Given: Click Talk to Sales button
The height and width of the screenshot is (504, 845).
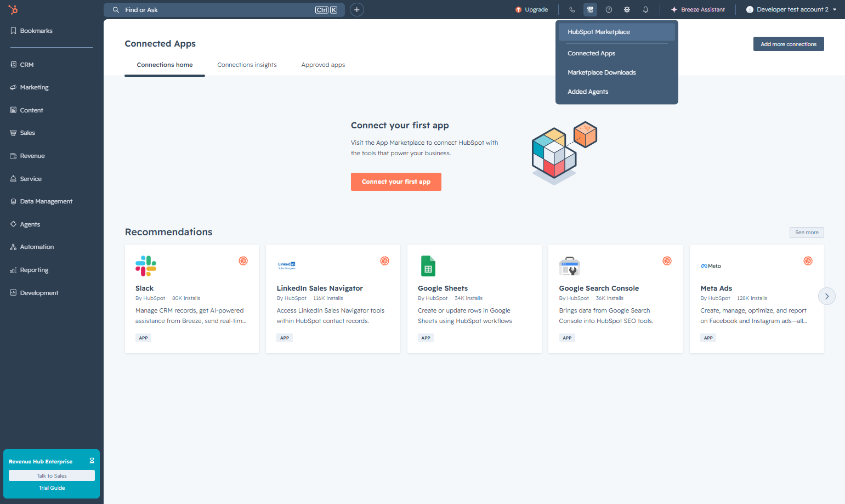Looking at the screenshot, I should tap(52, 475).
